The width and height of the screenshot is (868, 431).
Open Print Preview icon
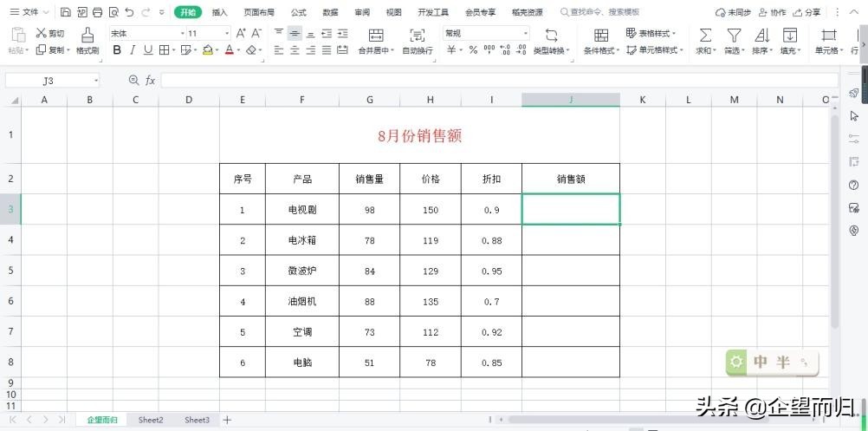[113, 11]
